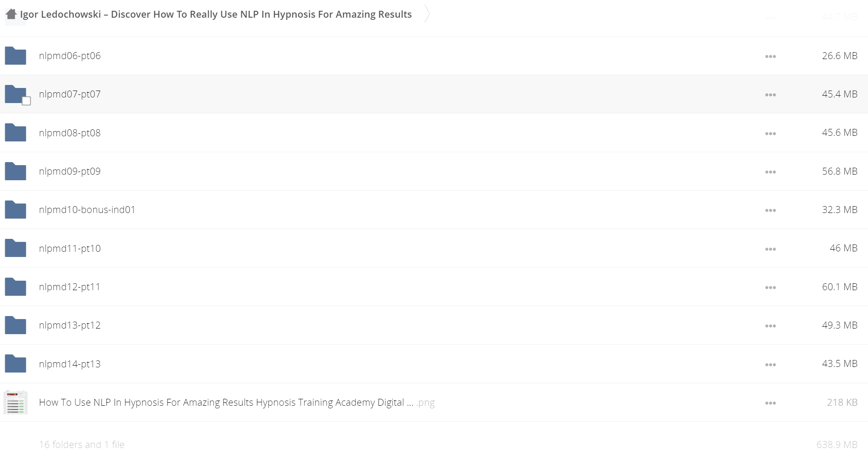Open the nlpmd10-bonus-ind01 folder name

[87, 210]
